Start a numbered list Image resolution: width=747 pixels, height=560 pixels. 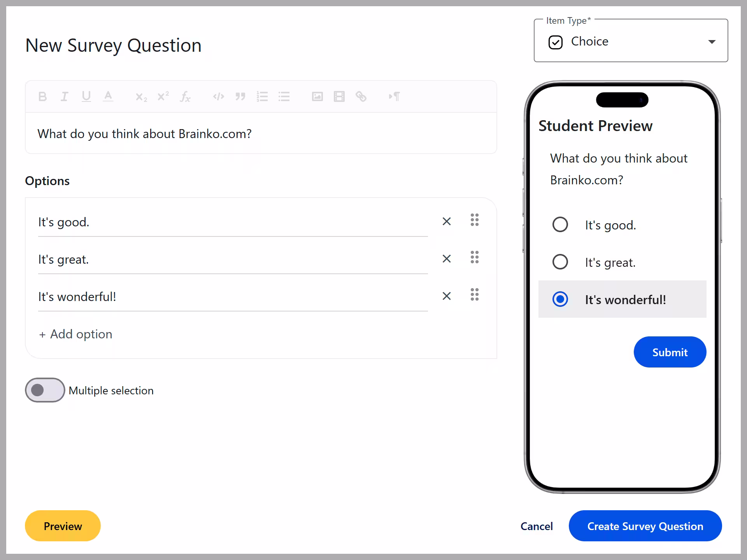pos(262,96)
